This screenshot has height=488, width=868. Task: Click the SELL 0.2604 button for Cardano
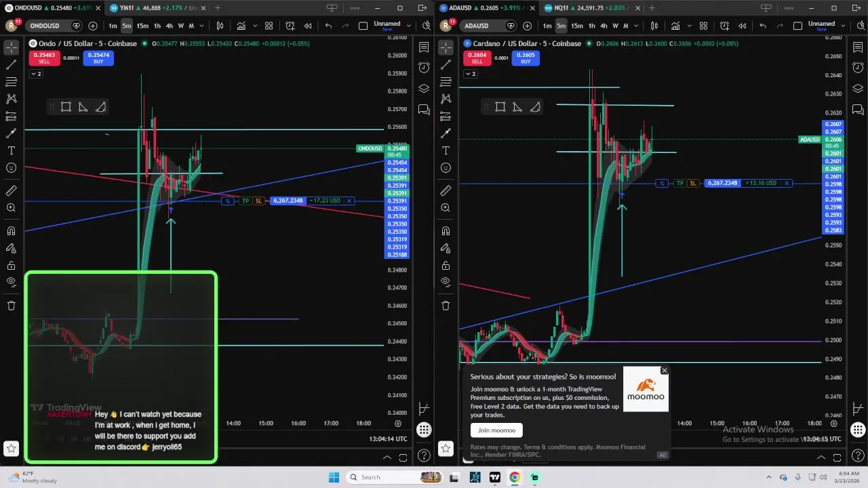pyautogui.click(x=477, y=58)
